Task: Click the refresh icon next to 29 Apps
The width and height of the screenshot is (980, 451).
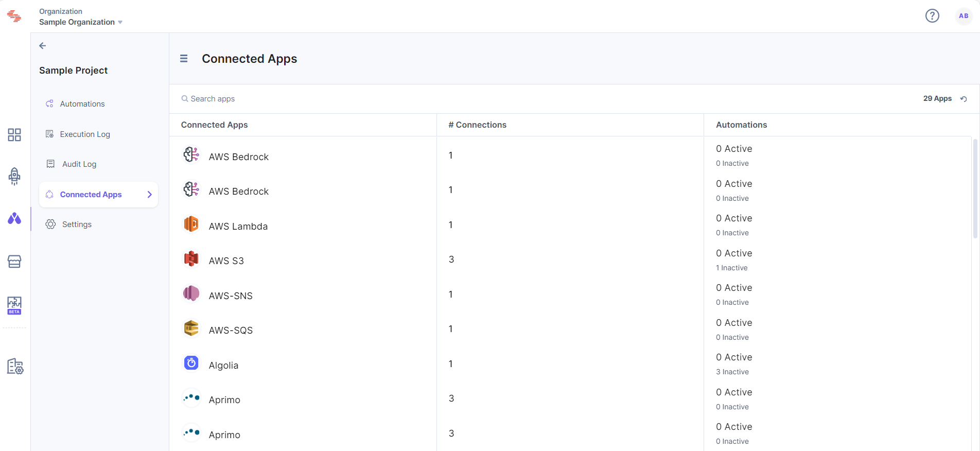Action: pyautogui.click(x=964, y=99)
